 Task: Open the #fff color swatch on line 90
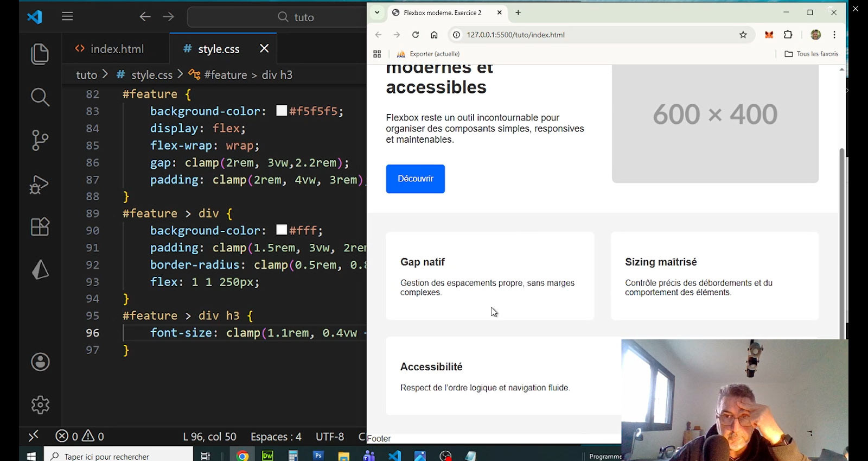point(282,230)
